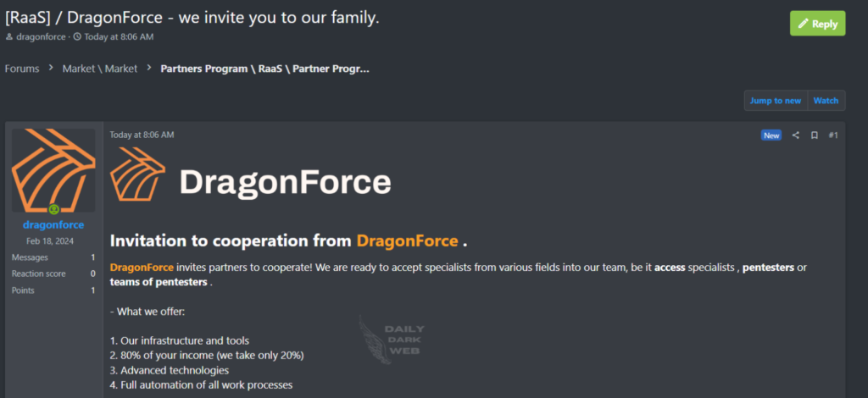Click chevron after Forums breadcrumb
868x398 pixels.
[51, 69]
